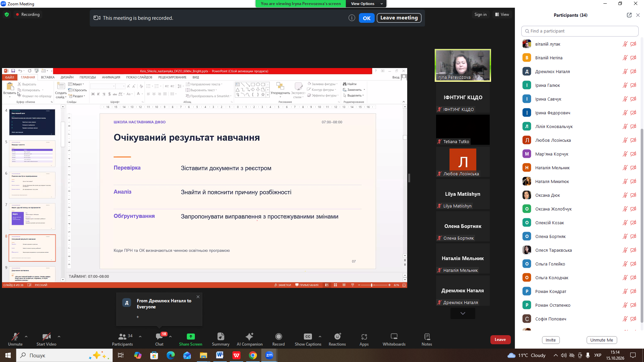Click the recording info icon in banner
The image size is (644, 362).
[x=352, y=18]
